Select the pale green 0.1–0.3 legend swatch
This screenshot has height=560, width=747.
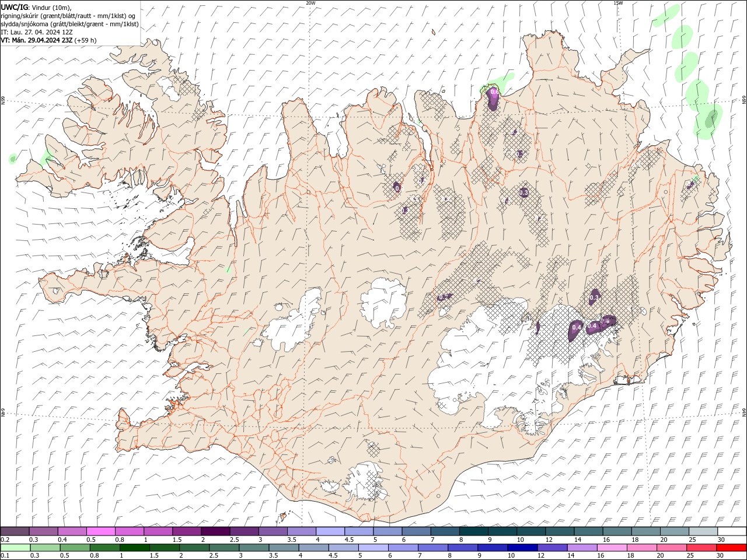click(16, 548)
